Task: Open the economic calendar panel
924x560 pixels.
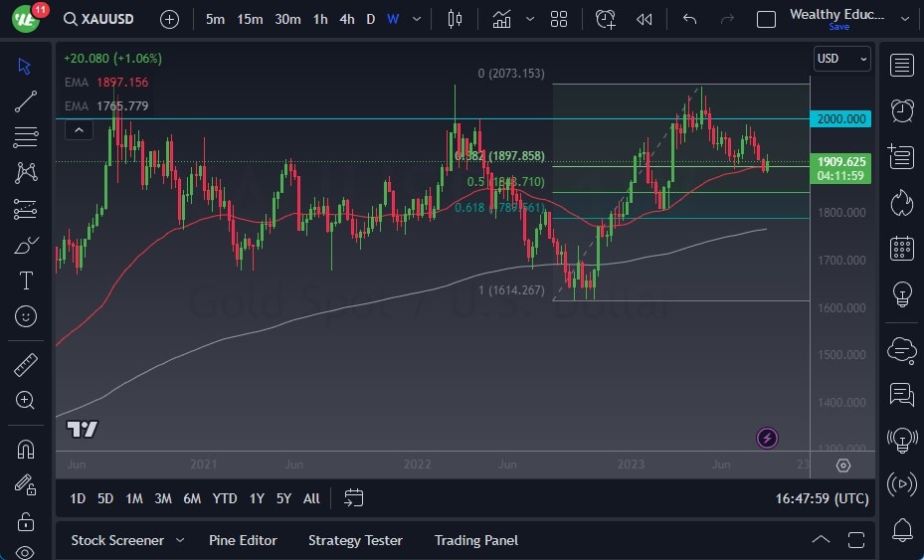Action: [901, 248]
